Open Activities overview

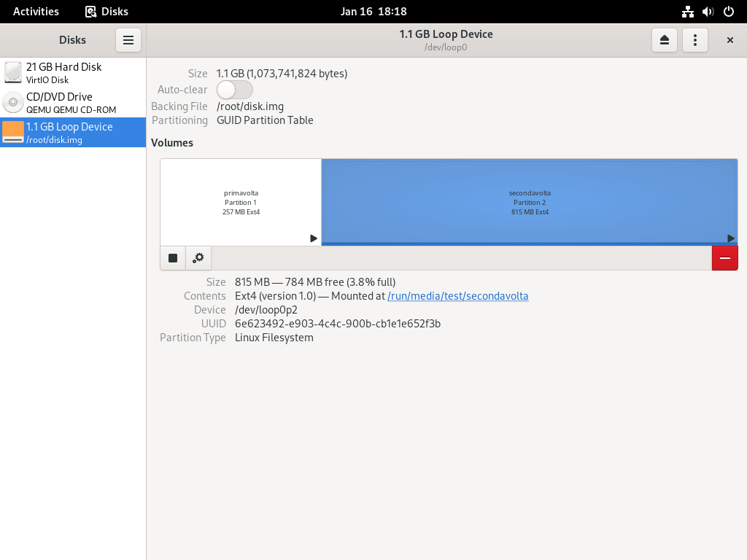coord(36,12)
